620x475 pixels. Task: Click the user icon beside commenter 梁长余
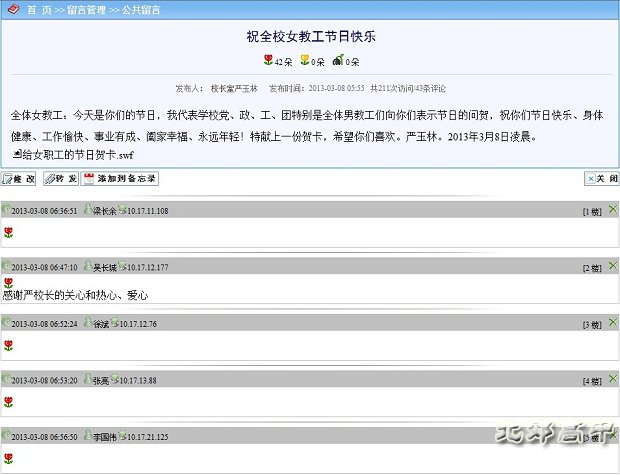click(x=87, y=210)
